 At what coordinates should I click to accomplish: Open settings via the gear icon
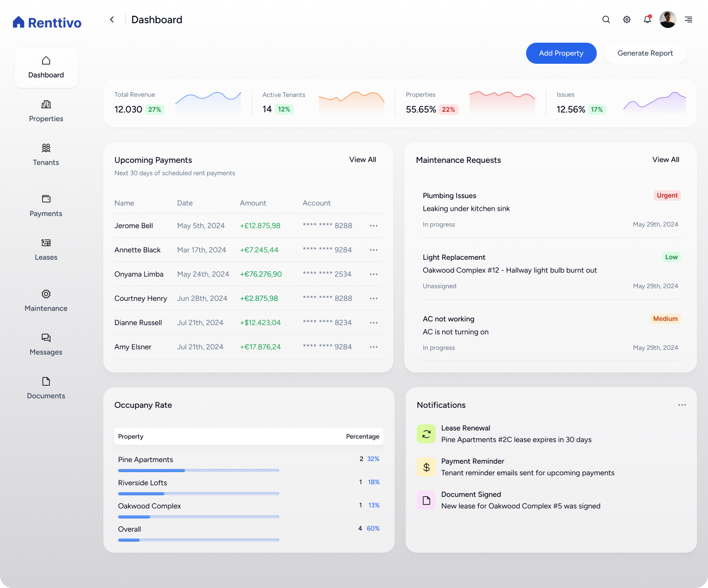pos(627,19)
